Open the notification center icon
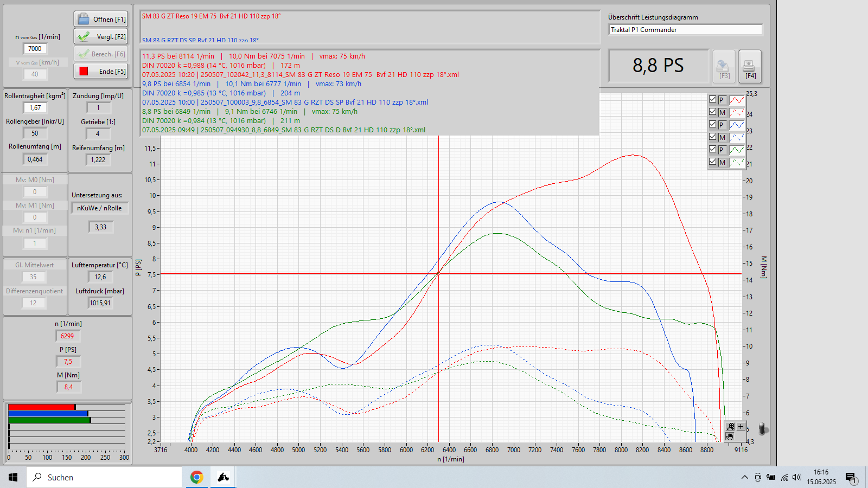 [850, 477]
